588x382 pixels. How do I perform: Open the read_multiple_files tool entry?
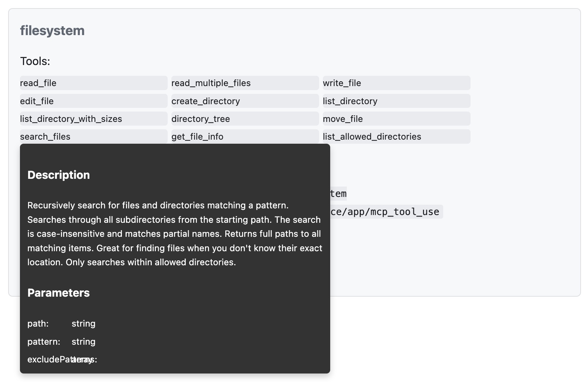(x=245, y=83)
